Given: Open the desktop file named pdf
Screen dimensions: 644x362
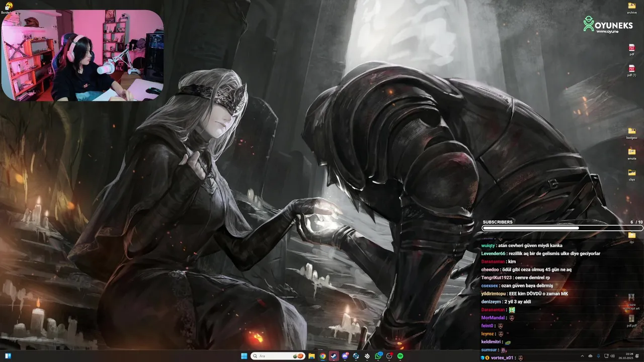Looking at the screenshot, I should click(632, 50).
